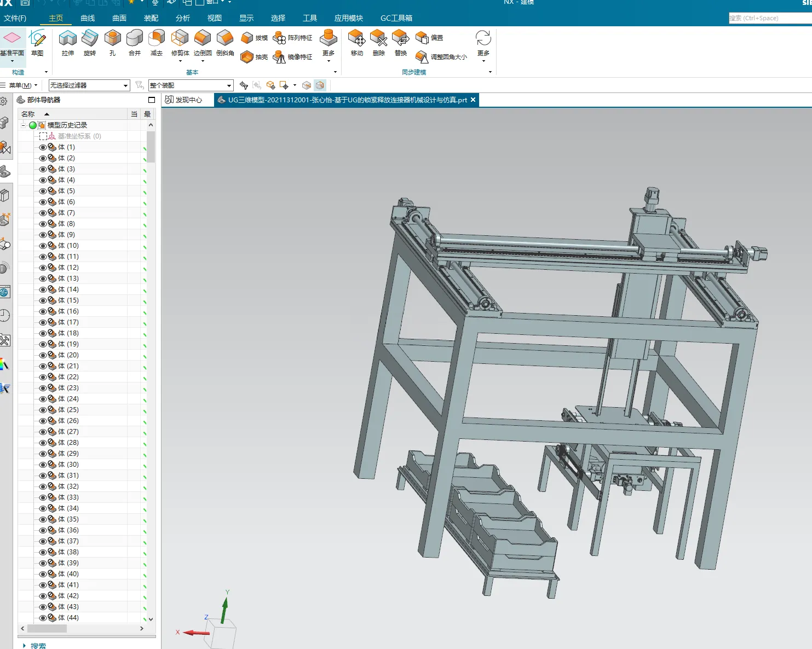812x649 pixels.
Task: Select the 移动 (Move Face) tool
Action: click(x=356, y=43)
